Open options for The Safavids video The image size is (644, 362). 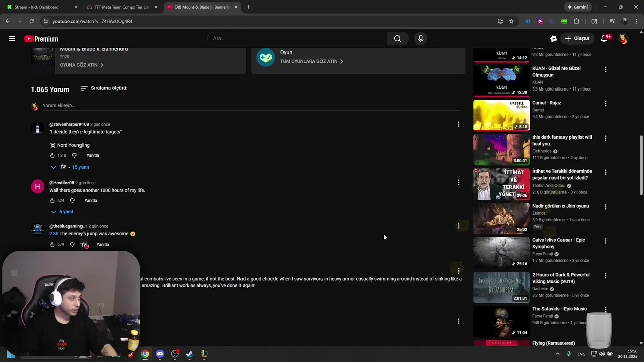click(x=606, y=310)
